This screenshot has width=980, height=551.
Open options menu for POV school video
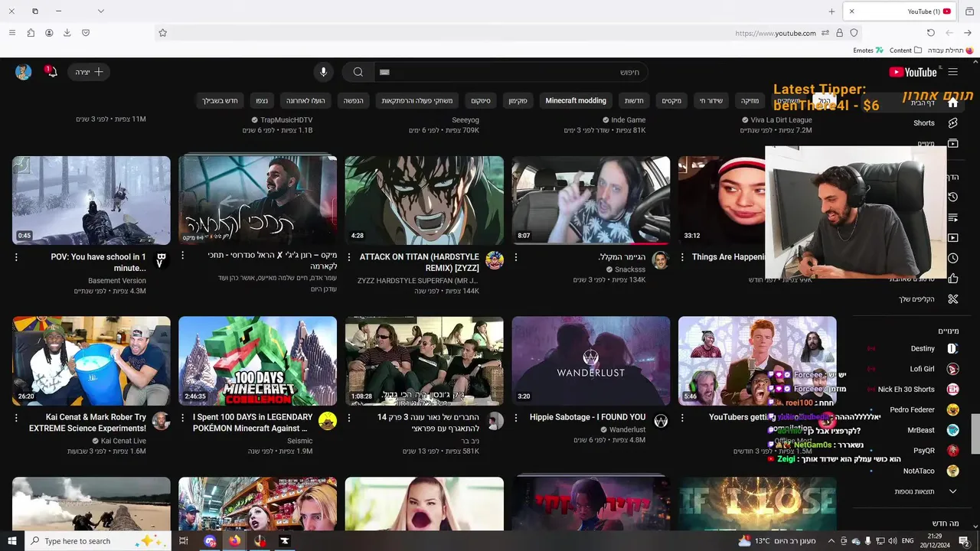coord(16,258)
